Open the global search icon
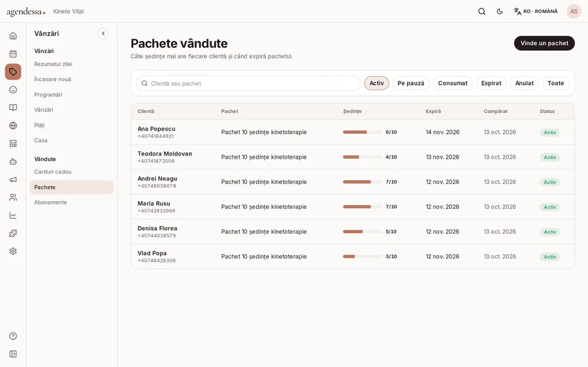Screen dimensions: 588x367 [482, 12]
